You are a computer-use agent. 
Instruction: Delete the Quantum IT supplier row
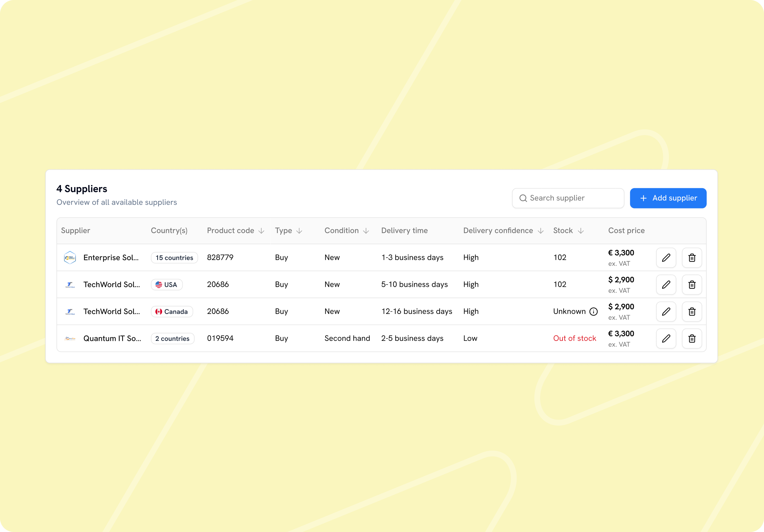coord(692,339)
